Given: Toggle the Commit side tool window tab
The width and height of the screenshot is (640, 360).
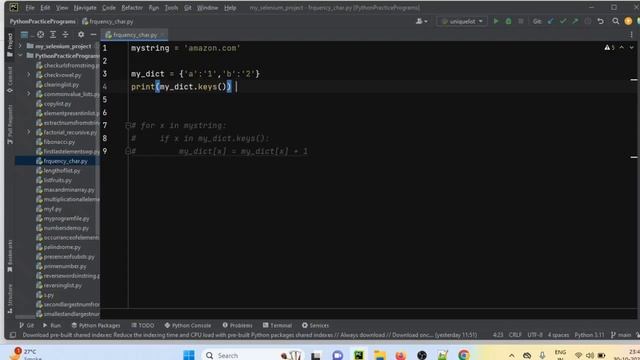Looking at the screenshot, I should (x=10, y=79).
